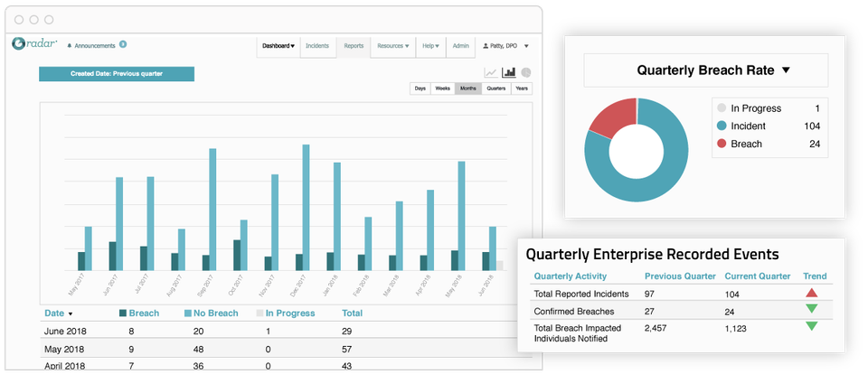Open the Announcements count badge

123,44
